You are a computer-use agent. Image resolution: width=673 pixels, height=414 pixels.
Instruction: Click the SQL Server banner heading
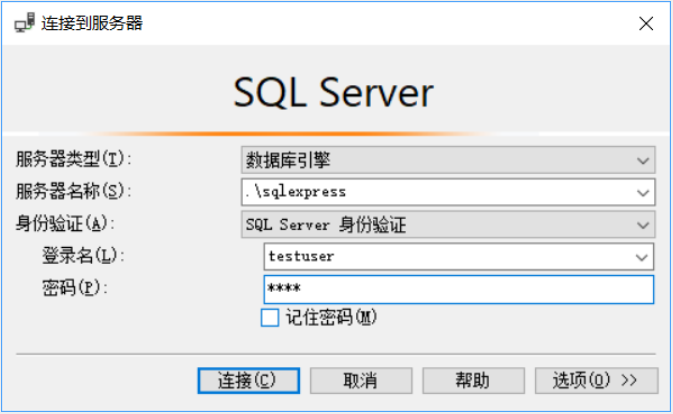pos(333,93)
